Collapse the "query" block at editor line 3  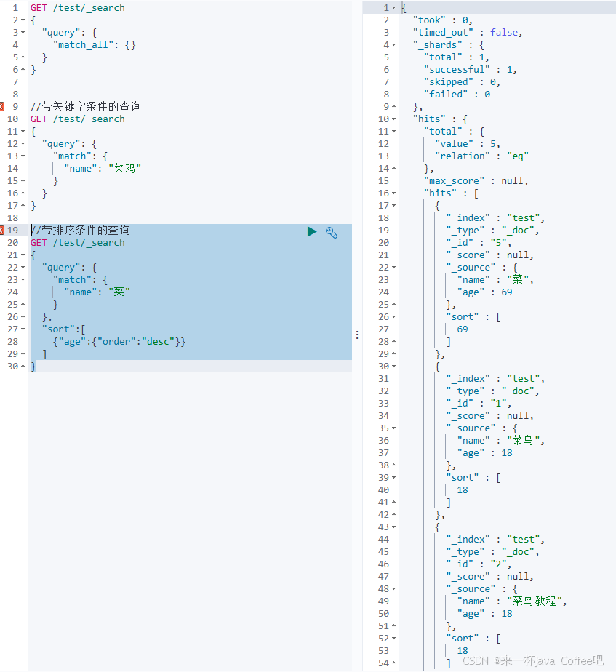point(23,33)
